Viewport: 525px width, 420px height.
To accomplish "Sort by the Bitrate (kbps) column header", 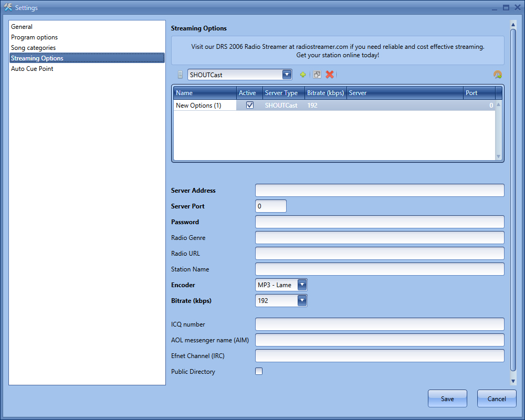I will tap(325, 93).
